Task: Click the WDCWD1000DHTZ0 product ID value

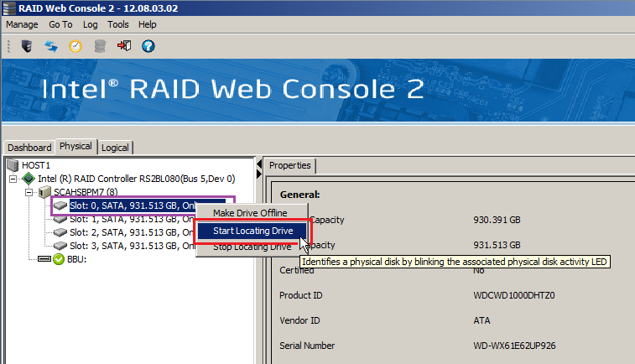Action: point(514,295)
